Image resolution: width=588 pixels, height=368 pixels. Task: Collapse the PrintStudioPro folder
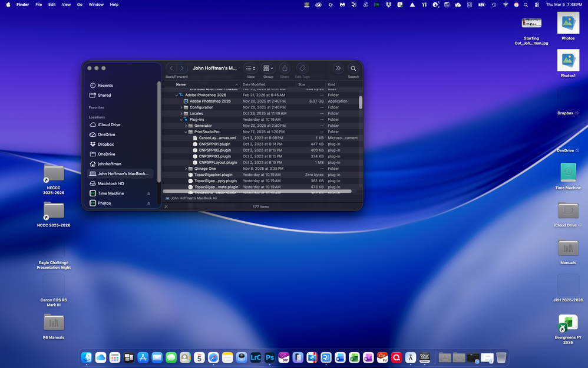186,132
